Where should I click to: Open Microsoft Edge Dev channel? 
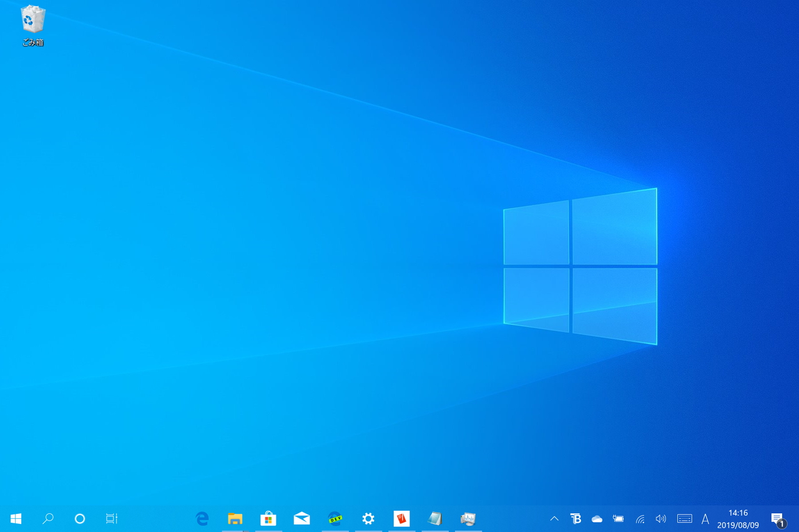(x=335, y=518)
